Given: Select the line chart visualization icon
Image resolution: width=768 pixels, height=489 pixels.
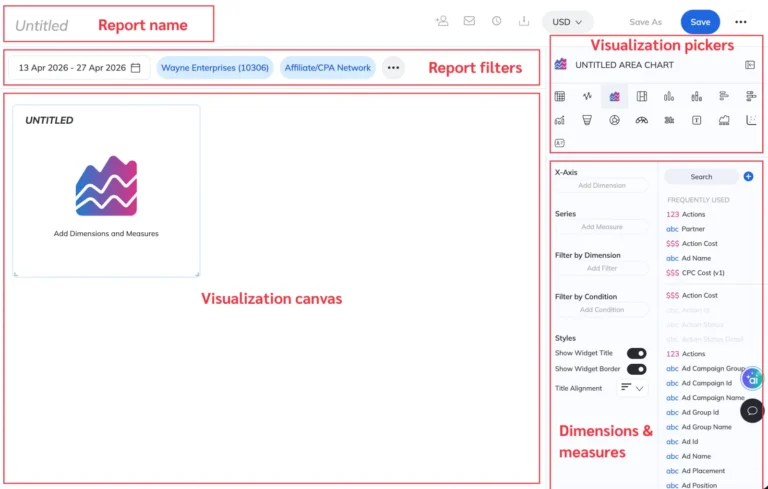Looking at the screenshot, I should [x=587, y=97].
